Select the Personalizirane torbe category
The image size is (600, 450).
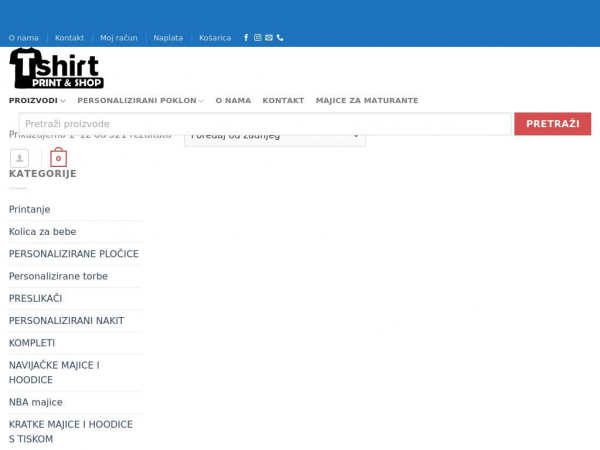point(58,276)
